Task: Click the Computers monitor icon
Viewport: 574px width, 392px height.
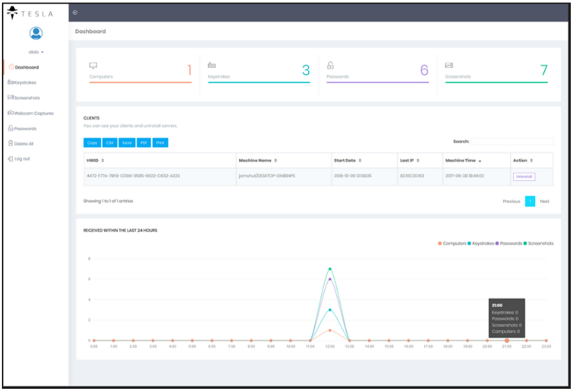Action: point(93,65)
